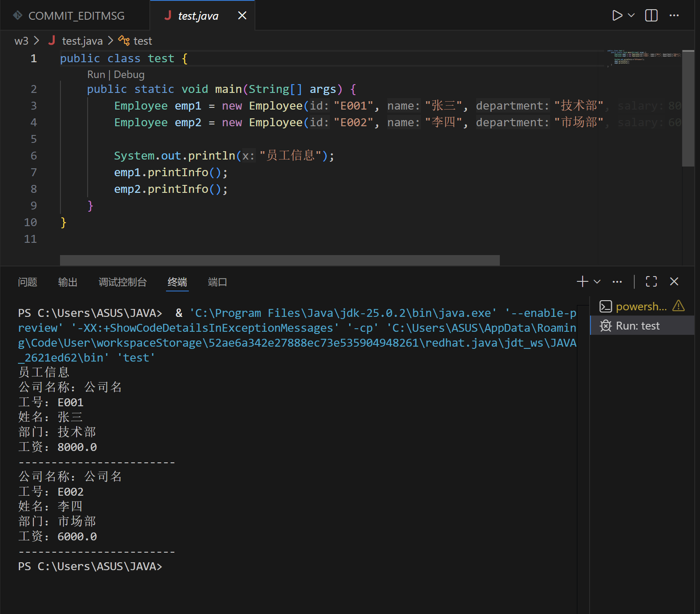Click w3 folder in breadcrumb

pyautogui.click(x=21, y=41)
